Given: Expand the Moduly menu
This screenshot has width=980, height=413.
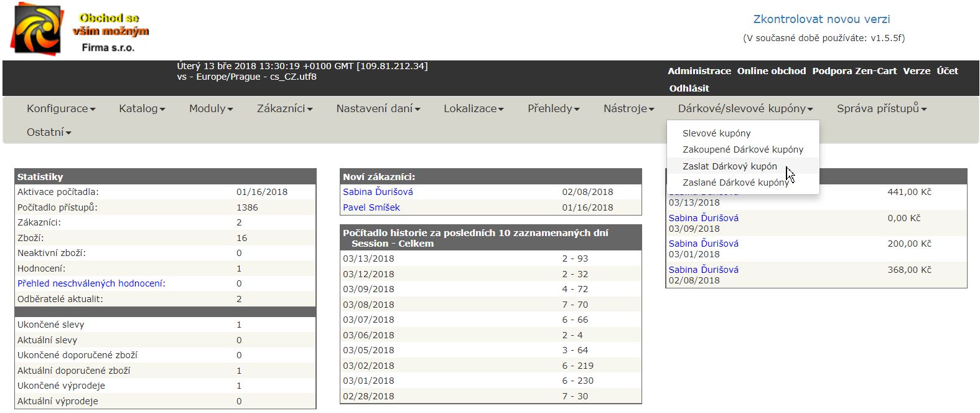Looking at the screenshot, I should coord(211,108).
